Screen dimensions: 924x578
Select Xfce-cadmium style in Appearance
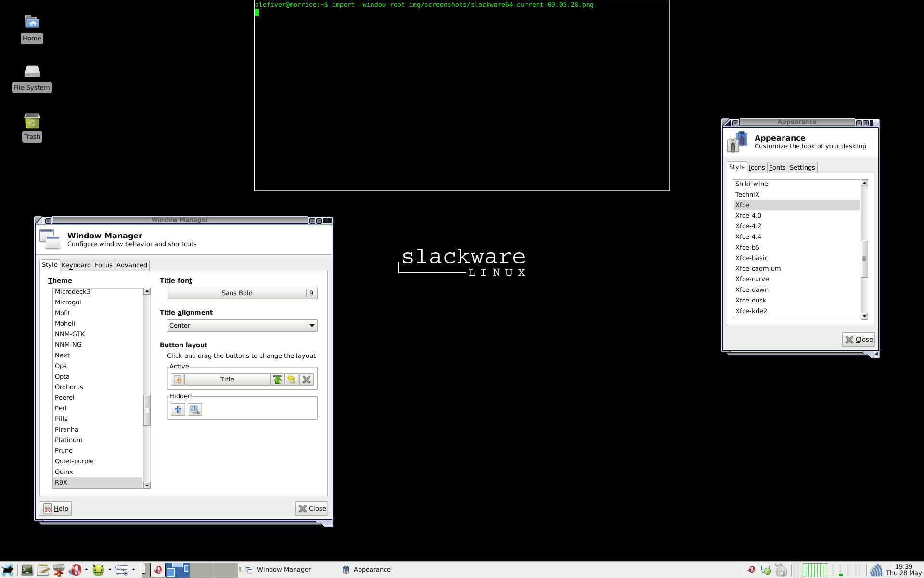[796, 269]
